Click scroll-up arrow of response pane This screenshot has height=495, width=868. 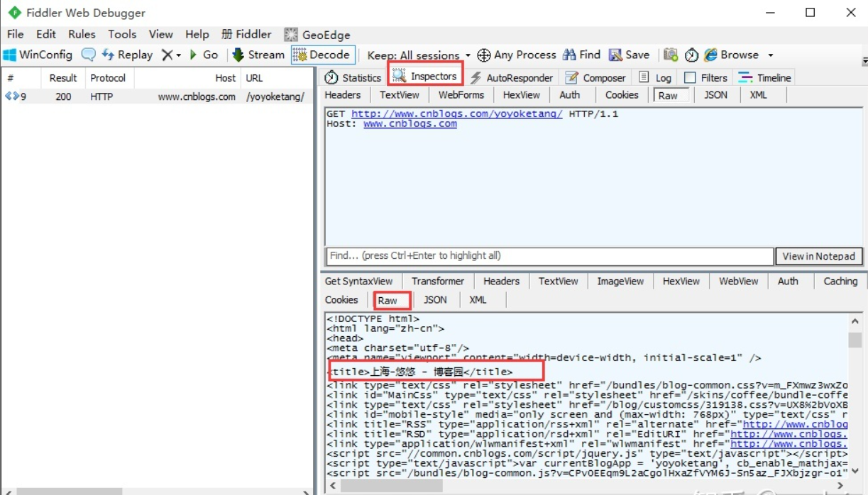855,321
